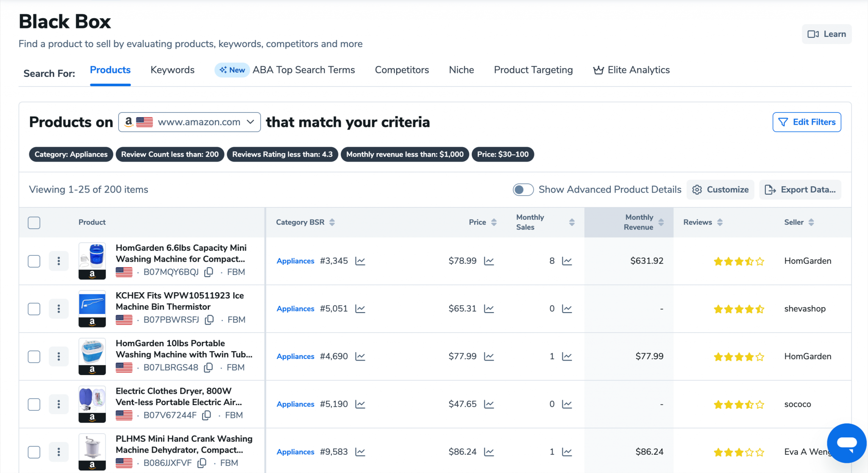Open the www.amazon.com marketplace dropdown
The image size is (868, 473).
pos(189,122)
